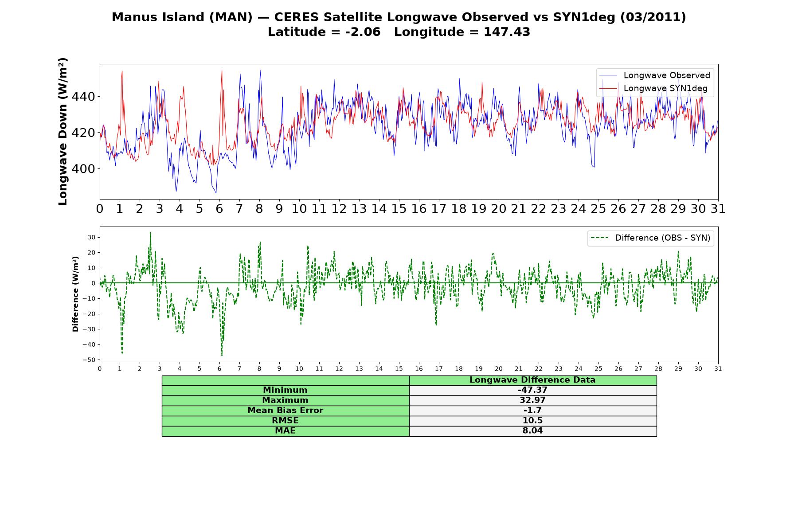The height and width of the screenshot is (532, 798).
Task: Click the Latitude and Longitude subtitle text
Action: 399,32
